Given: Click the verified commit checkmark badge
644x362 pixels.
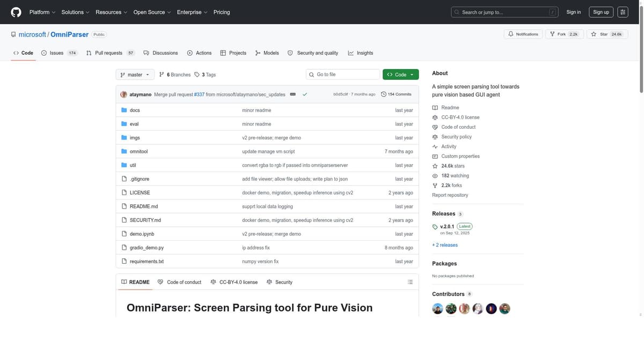Looking at the screenshot, I should [305, 94].
